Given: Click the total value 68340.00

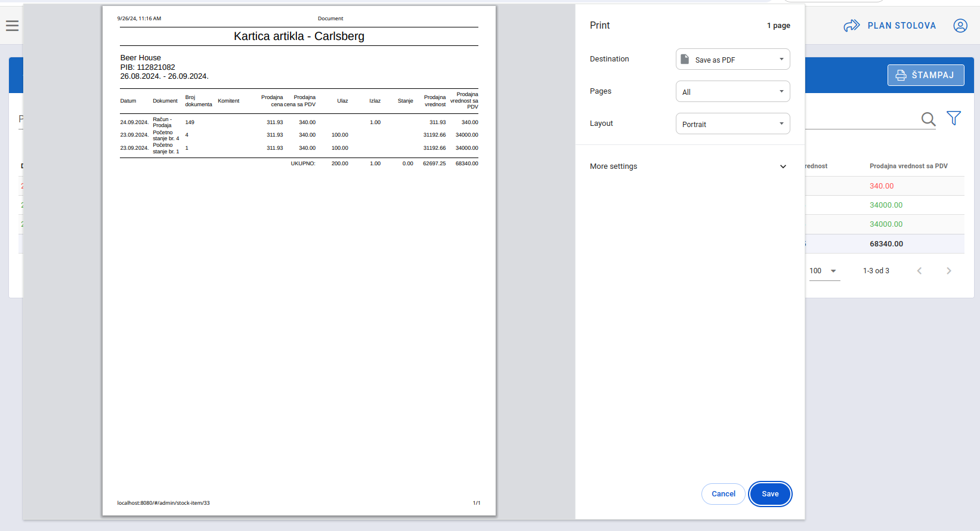Looking at the screenshot, I should [886, 244].
